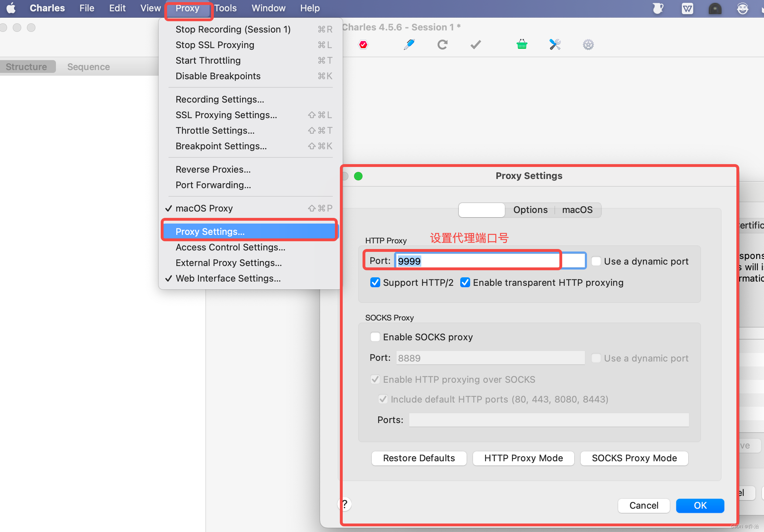This screenshot has width=764, height=532.
Task: Open the Tools wrench toolbar icon
Action: [555, 45]
